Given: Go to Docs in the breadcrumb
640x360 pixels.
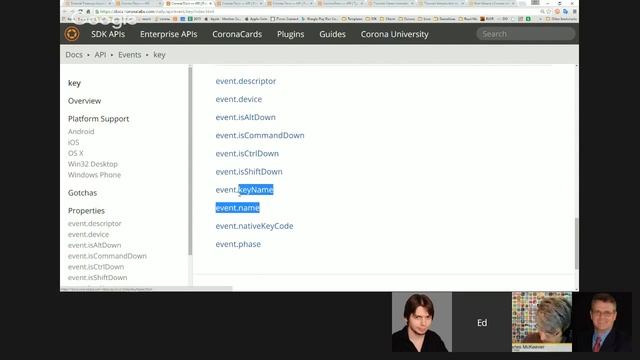Looking at the screenshot, I should pos(74,55).
